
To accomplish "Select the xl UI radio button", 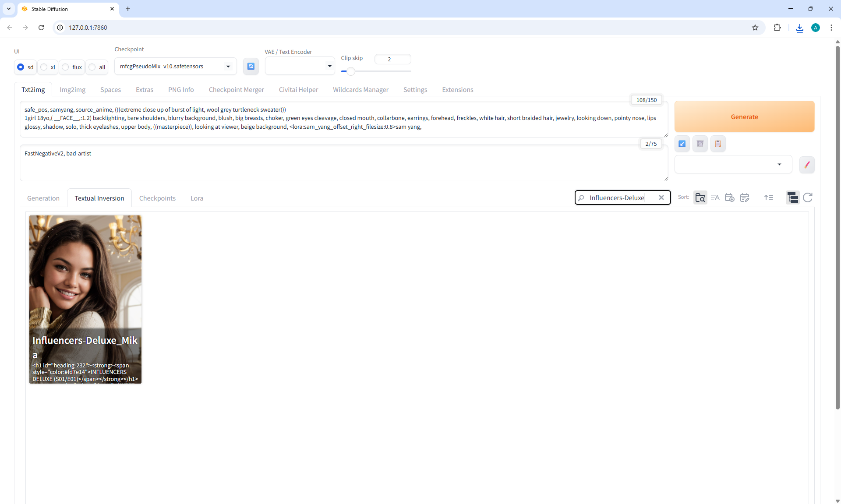I will point(44,67).
